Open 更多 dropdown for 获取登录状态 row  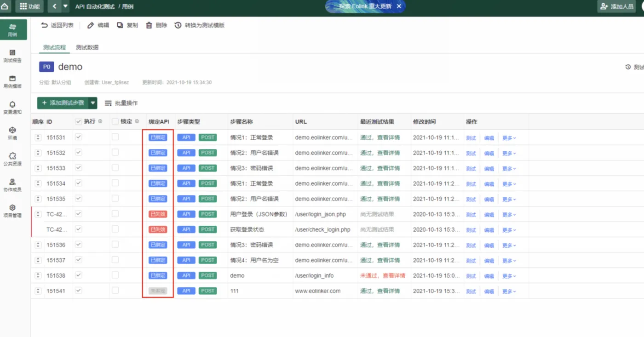tap(509, 230)
